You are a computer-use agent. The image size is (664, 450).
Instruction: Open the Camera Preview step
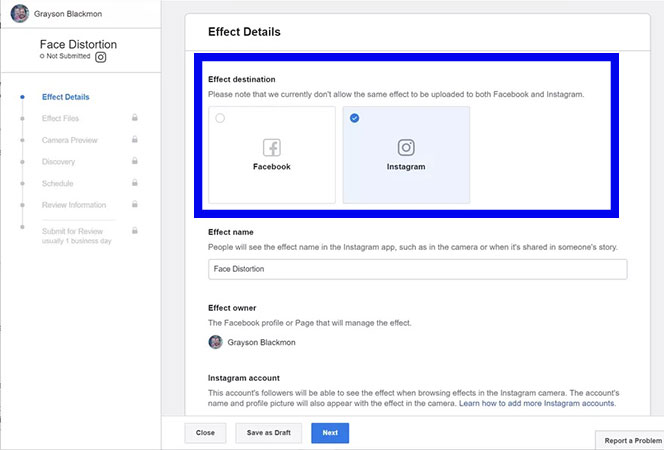[x=70, y=140]
